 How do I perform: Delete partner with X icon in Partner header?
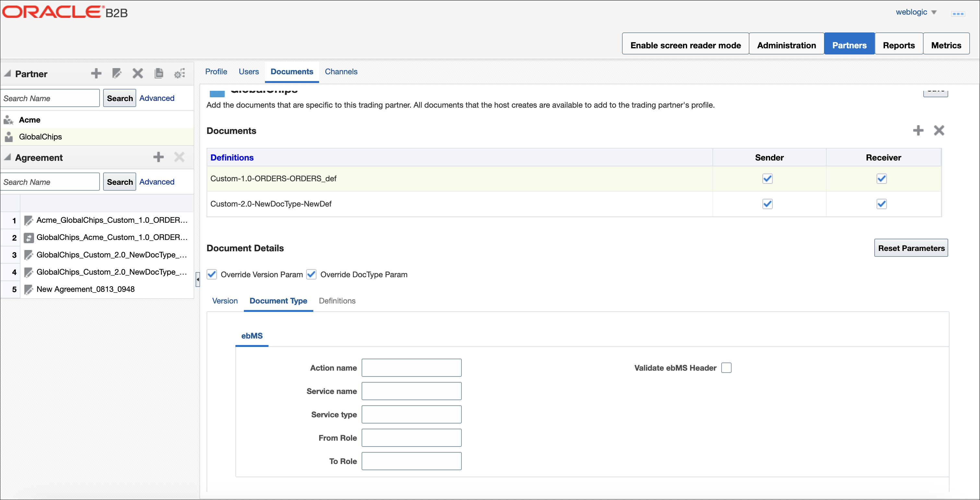coord(138,73)
